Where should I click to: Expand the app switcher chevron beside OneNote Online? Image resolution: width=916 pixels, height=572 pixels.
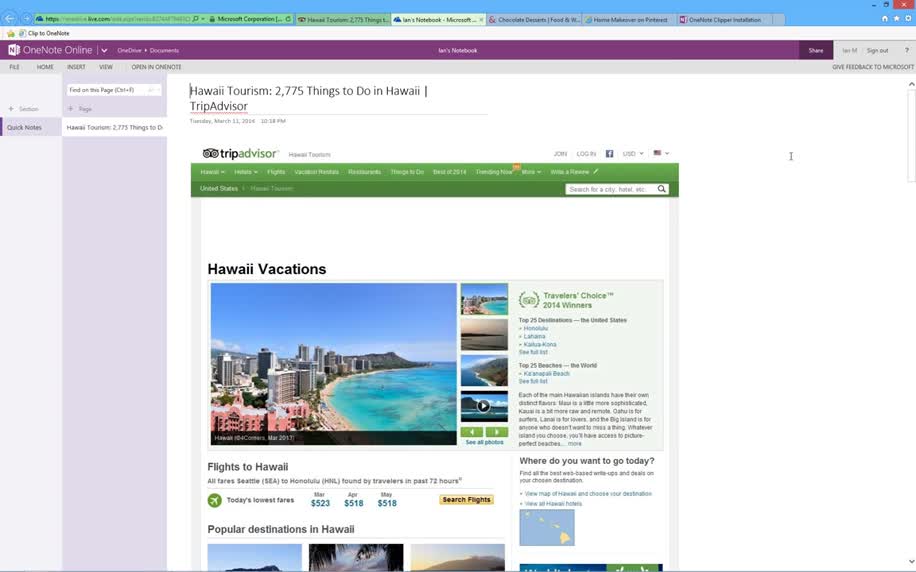coord(104,51)
